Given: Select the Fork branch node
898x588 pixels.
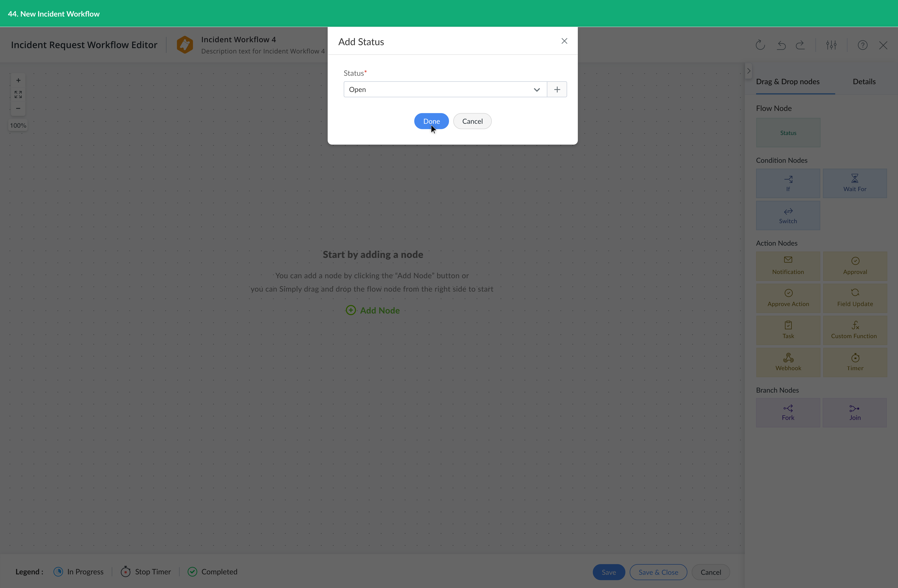Looking at the screenshot, I should point(788,413).
